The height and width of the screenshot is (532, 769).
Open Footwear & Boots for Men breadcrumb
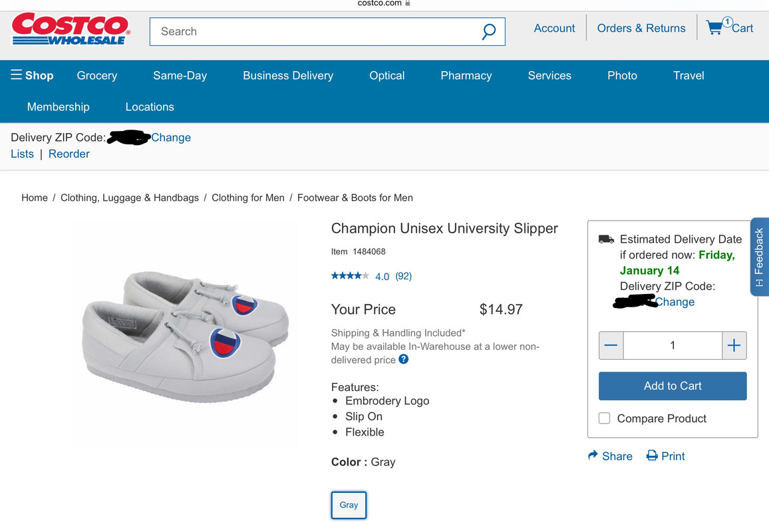(x=355, y=198)
